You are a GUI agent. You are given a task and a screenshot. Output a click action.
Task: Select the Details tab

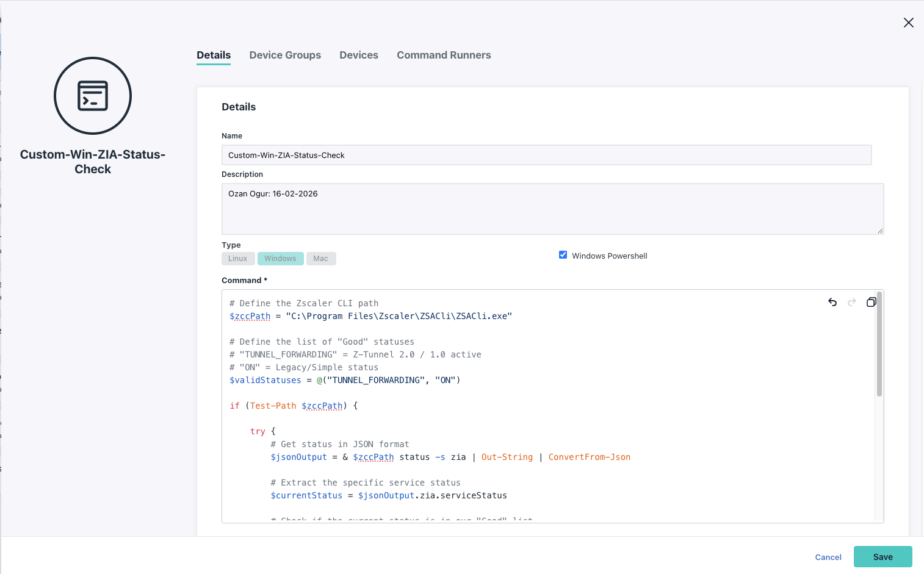coord(214,55)
